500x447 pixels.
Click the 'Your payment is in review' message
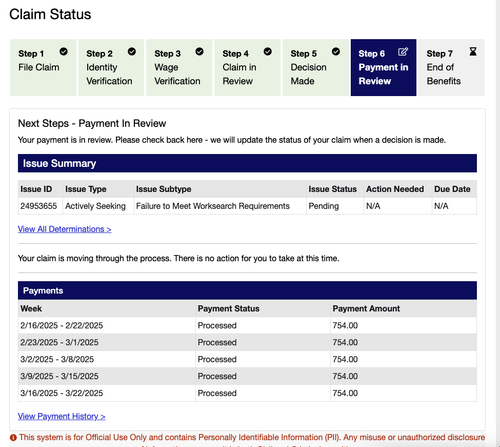pyautogui.click(x=232, y=140)
